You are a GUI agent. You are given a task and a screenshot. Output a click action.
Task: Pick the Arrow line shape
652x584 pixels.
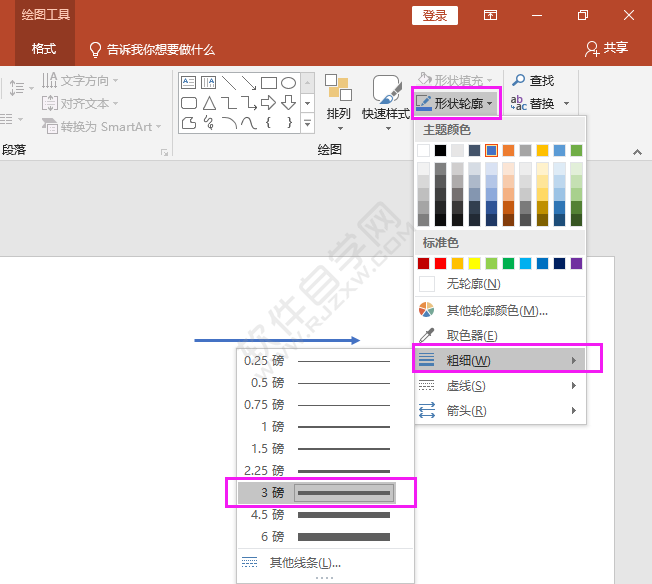(x=249, y=83)
